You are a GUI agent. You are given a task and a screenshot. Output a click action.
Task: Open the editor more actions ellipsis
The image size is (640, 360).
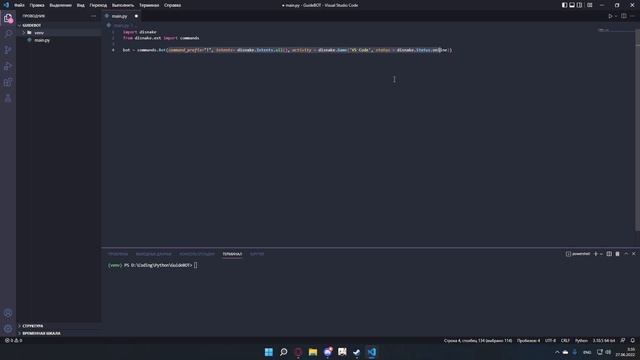[632, 16]
